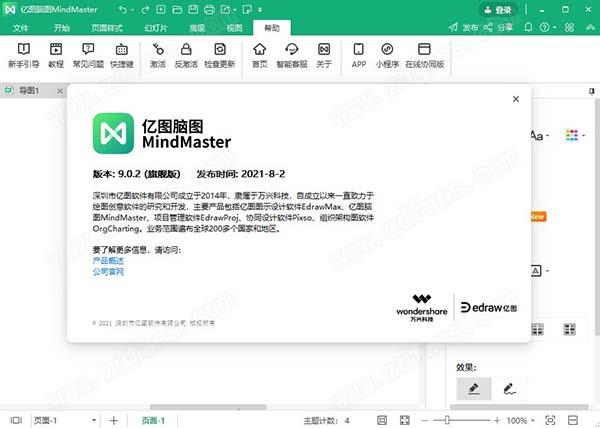Click the 登录 login button

pyautogui.click(x=498, y=10)
